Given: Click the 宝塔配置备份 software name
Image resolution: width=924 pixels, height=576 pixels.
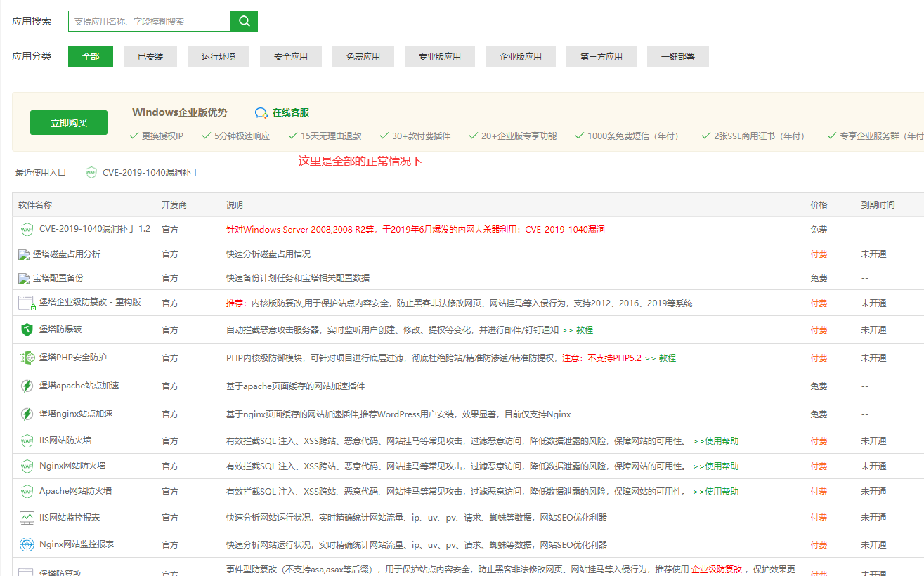Looking at the screenshot, I should (x=58, y=278).
